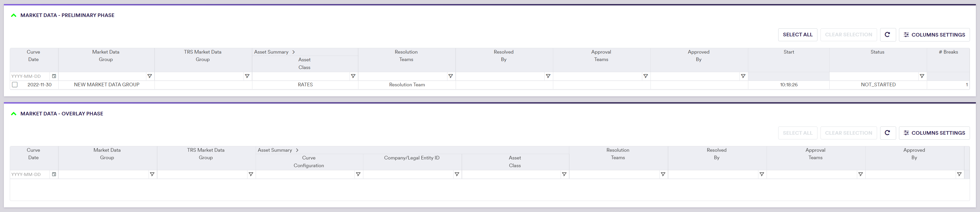This screenshot has height=212, width=980.
Task: Sort by # Breaks column header
Action: point(948,52)
